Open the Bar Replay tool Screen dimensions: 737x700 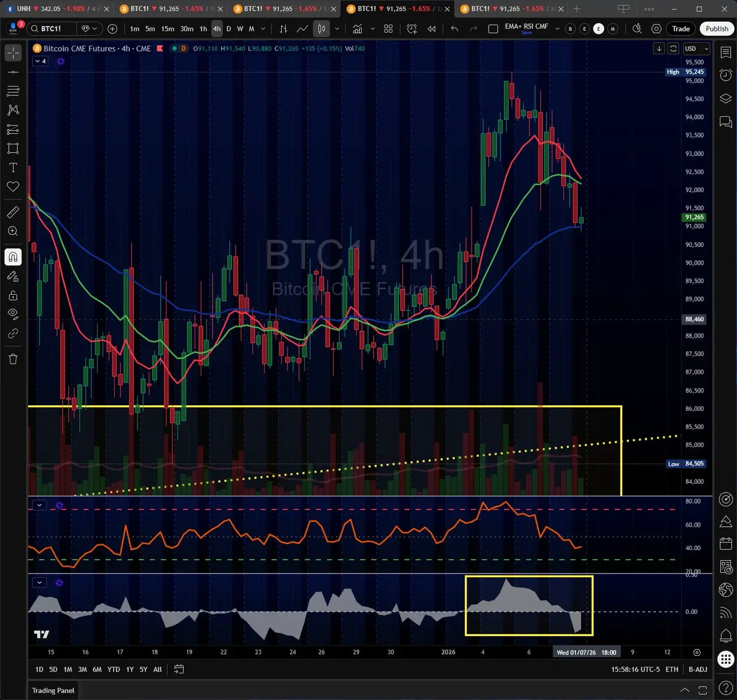pos(432,29)
